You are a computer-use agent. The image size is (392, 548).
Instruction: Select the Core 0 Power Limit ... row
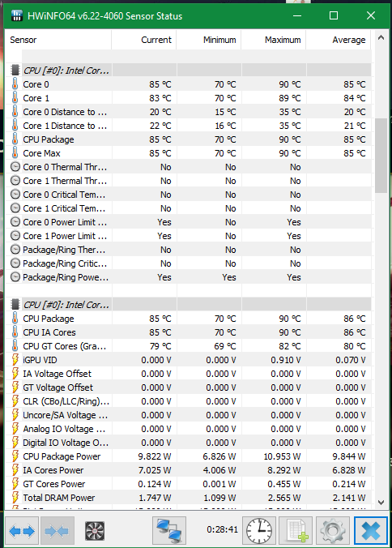[189, 222]
